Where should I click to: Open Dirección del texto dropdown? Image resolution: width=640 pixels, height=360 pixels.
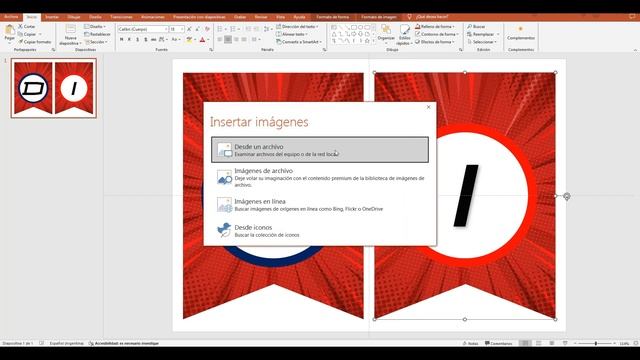tap(298, 27)
